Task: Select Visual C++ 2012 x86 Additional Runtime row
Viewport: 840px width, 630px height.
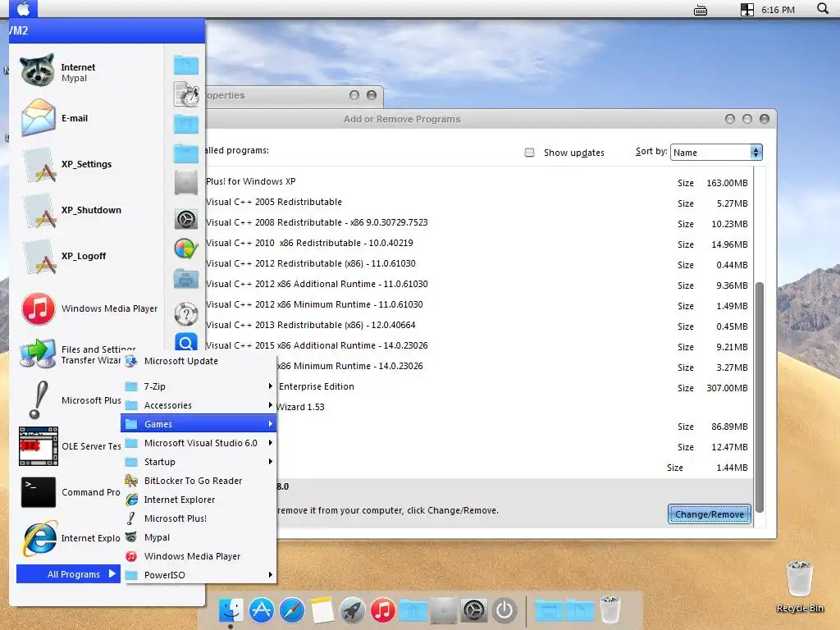Action: [x=479, y=285]
